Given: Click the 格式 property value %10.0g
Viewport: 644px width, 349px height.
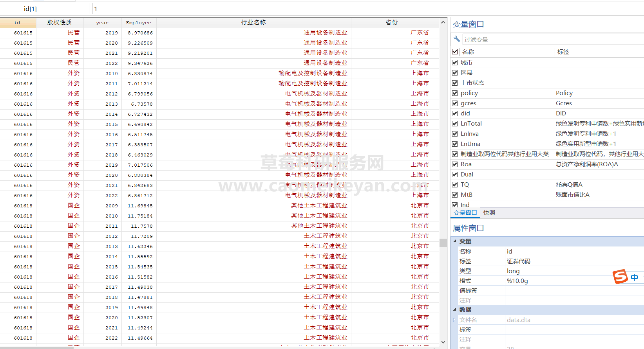Looking at the screenshot, I should point(517,281).
